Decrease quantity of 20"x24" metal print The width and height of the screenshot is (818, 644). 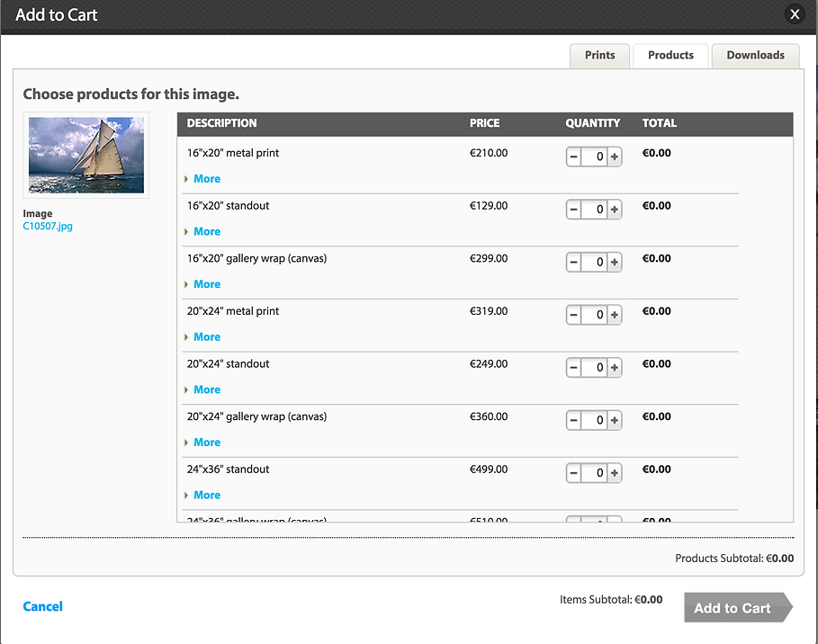coord(573,315)
